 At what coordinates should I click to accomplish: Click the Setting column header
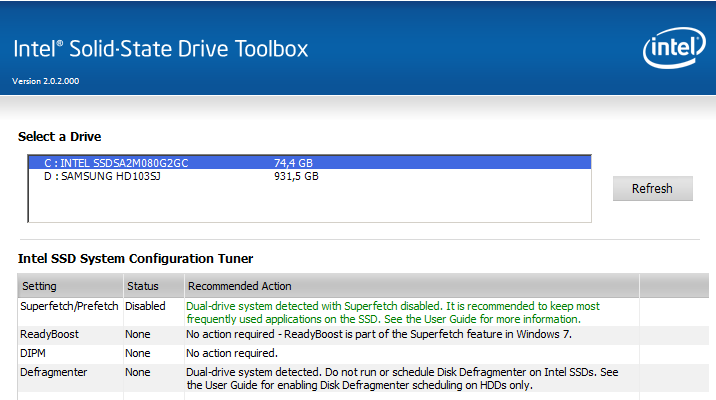tap(40, 286)
